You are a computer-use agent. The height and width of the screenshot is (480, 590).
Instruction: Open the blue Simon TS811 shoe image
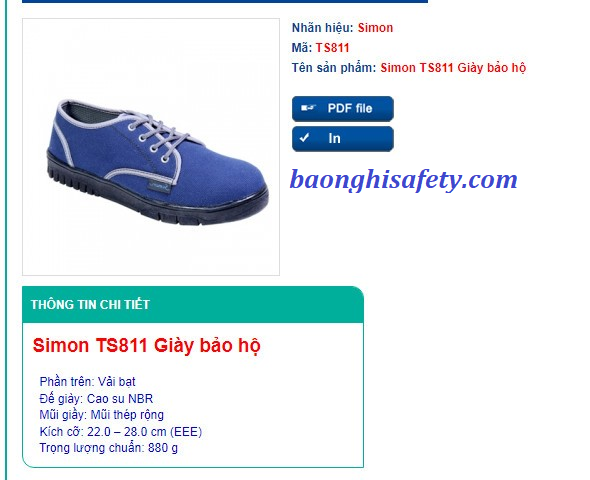coord(151,147)
